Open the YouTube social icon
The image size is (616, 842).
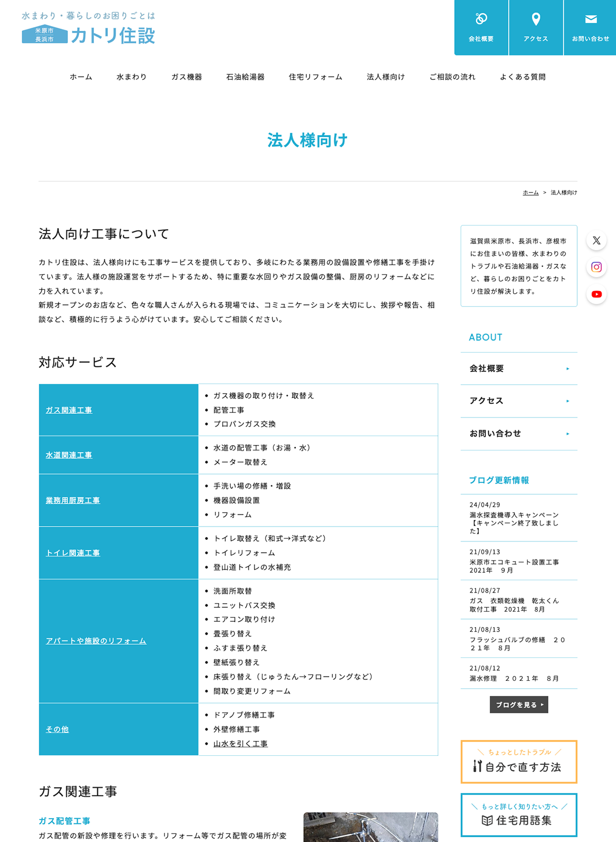click(596, 294)
